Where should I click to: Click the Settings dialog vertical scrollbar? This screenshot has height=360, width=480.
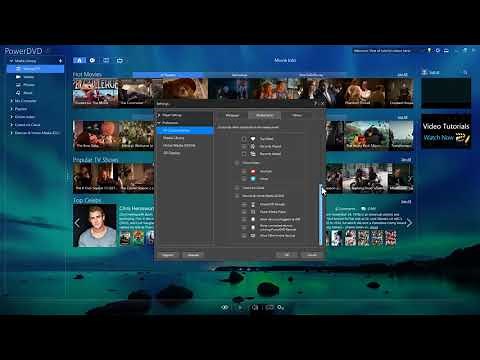click(x=321, y=215)
